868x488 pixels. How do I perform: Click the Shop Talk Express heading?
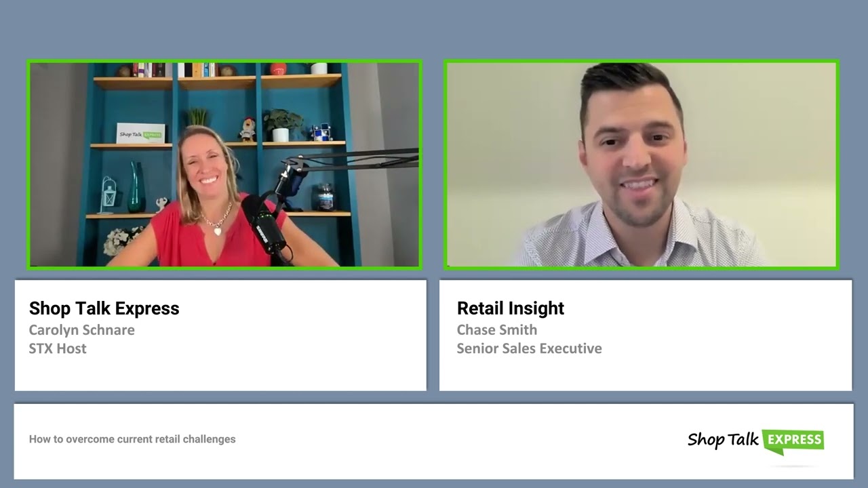(x=104, y=308)
